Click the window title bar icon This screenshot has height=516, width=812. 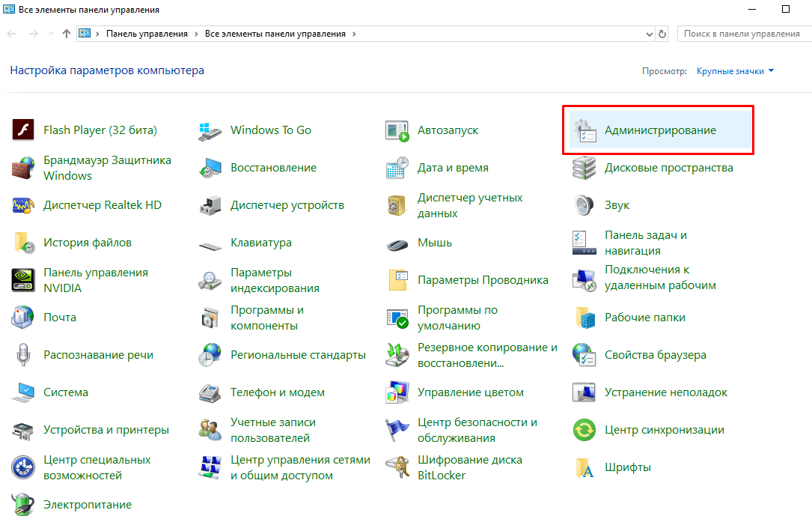pos(9,9)
